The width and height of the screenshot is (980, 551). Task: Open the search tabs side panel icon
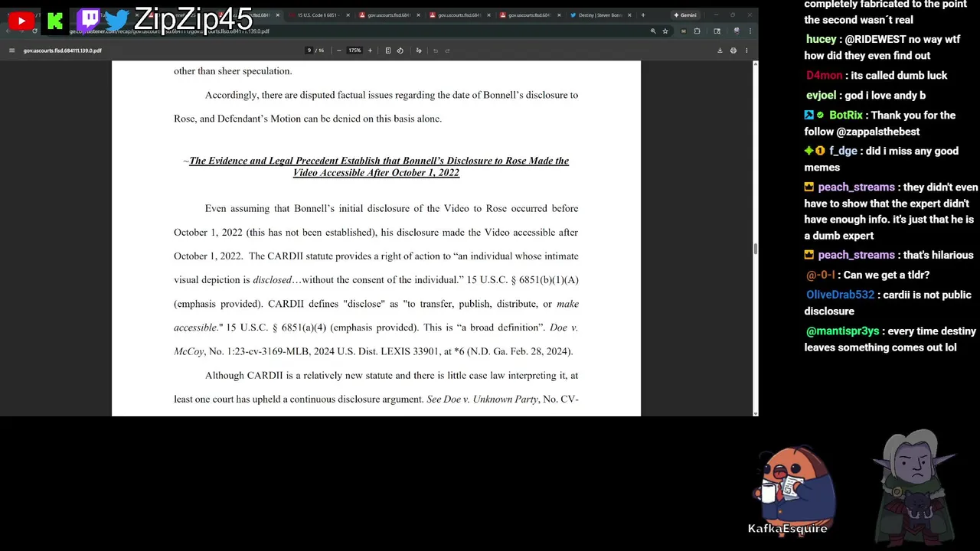[x=717, y=31]
